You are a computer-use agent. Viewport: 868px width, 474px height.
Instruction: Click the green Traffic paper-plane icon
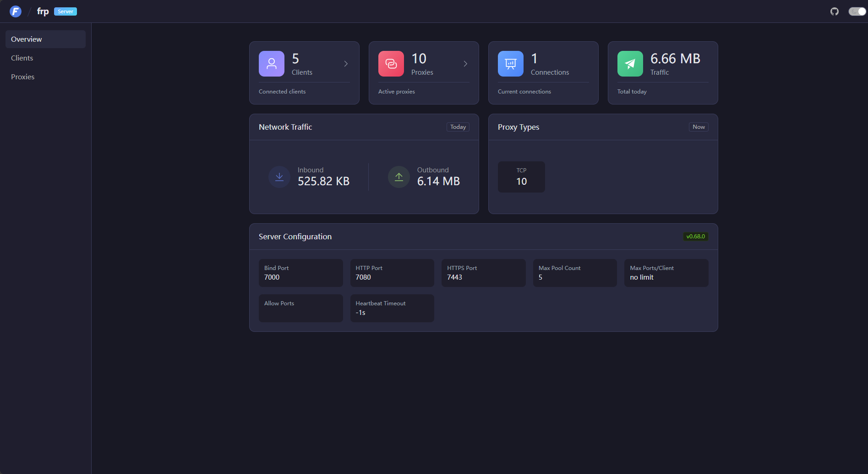(x=630, y=64)
